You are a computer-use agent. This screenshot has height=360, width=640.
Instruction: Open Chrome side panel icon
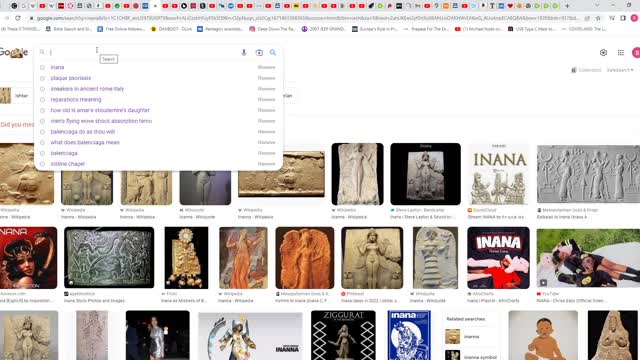[x=623, y=18]
